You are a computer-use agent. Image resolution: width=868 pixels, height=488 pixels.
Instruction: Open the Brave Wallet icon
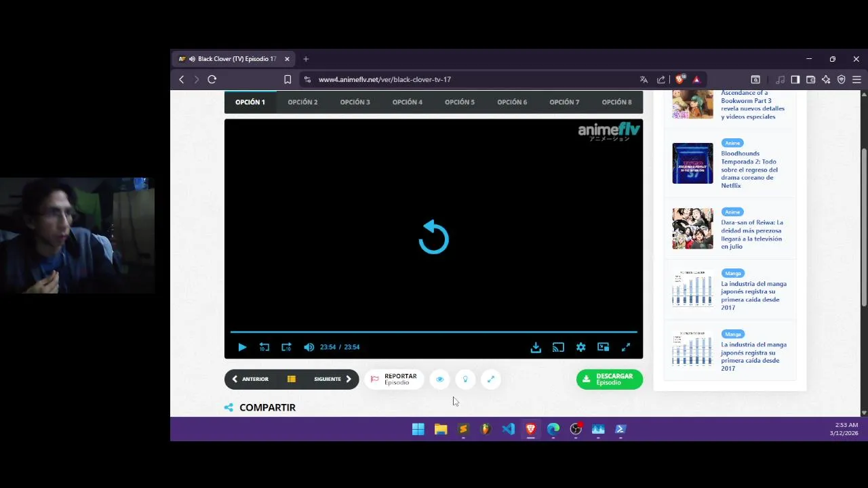pos(810,79)
